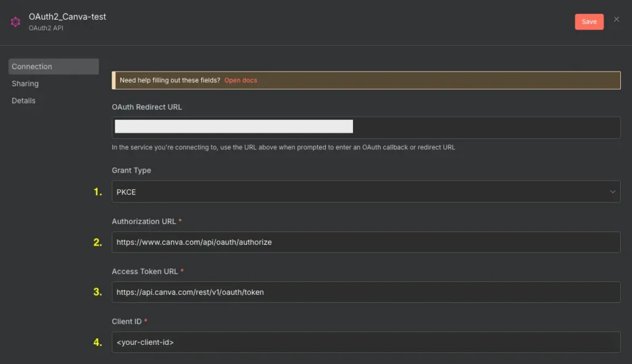This screenshot has height=364, width=632.
Task: Click the 'Authorization URL' label
Action: [144, 221]
